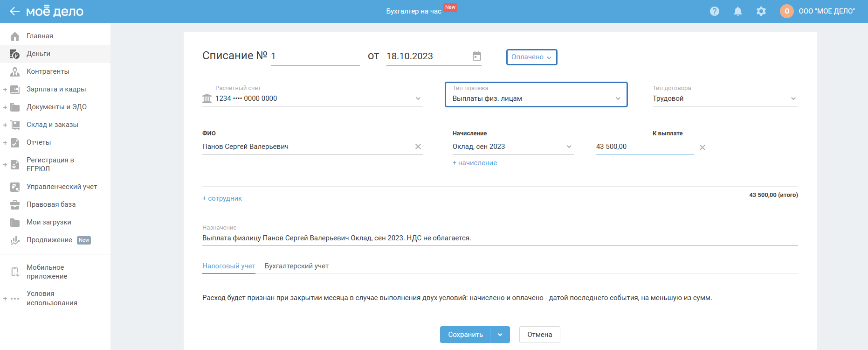Click the icon beside Регистрация в ЕГРЮЛ
This screenshot has height=350, width=868.
[15, 164]
